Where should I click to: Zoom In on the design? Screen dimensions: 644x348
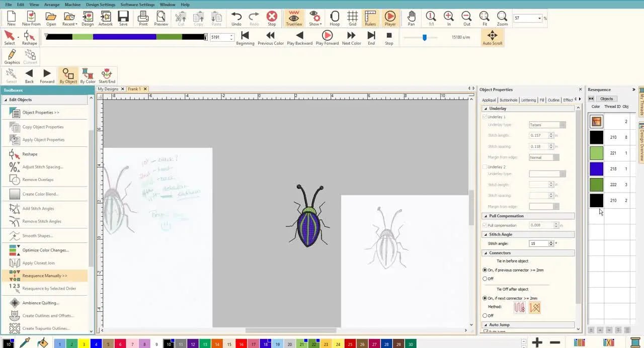point(449,19)
